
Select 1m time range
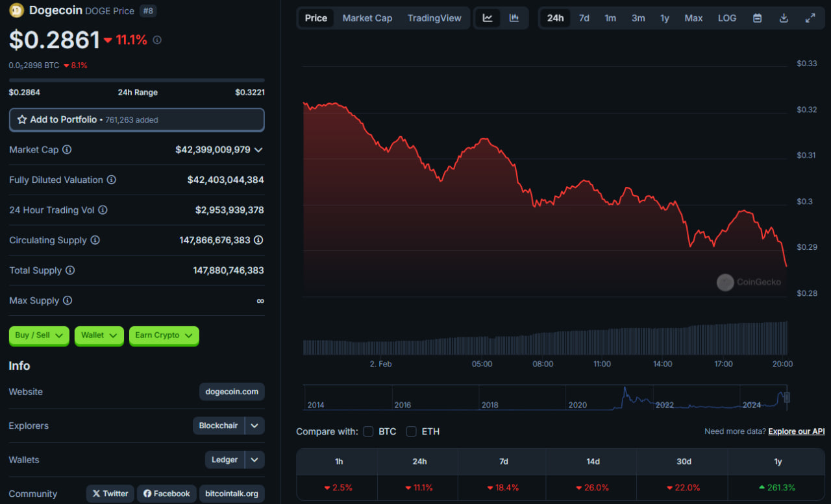tap(610, 18)
